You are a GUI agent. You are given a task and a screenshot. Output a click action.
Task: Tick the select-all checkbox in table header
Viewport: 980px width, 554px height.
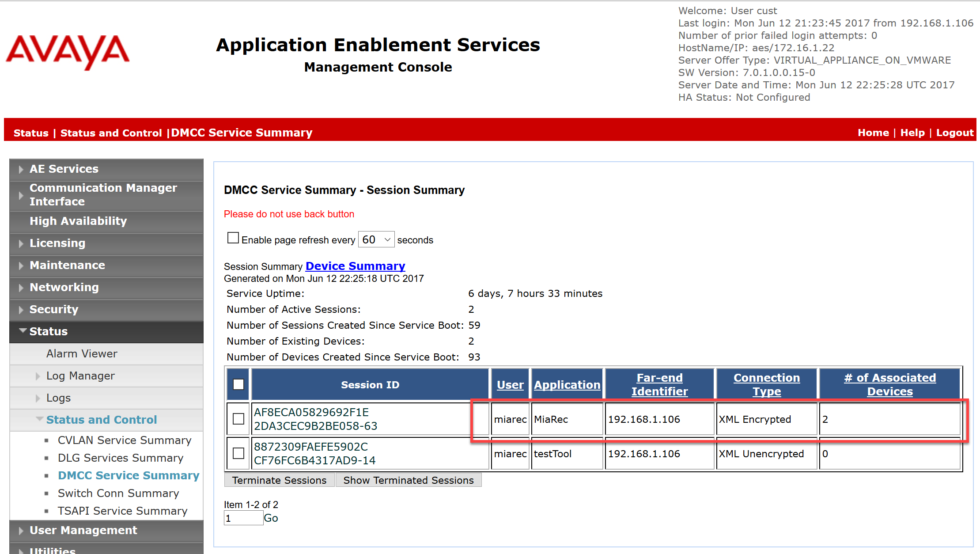[238, 385]
